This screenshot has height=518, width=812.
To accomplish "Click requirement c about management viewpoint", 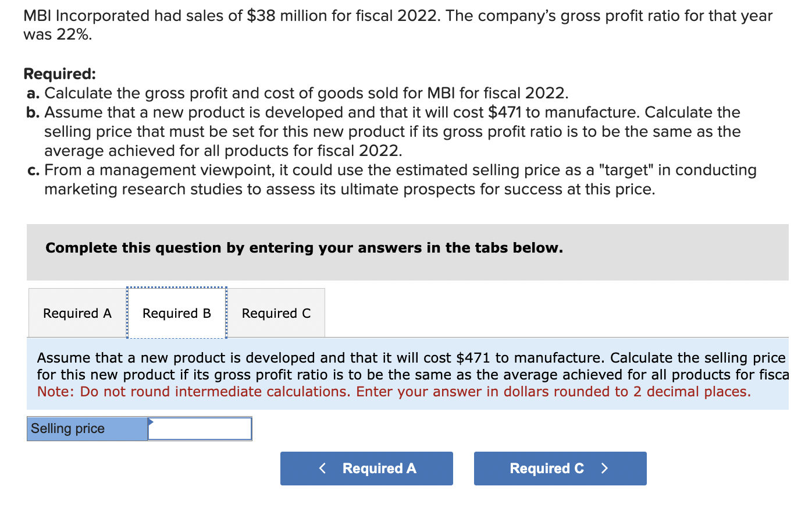I will 400,179.
